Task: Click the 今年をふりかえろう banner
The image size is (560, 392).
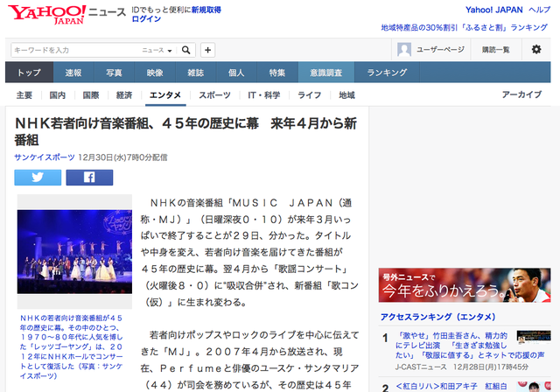Action: 465,285
